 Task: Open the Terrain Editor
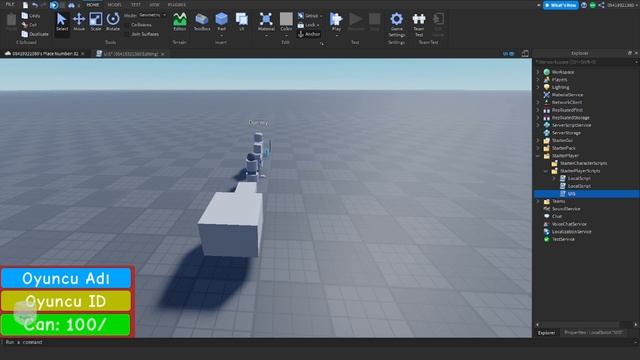coord(180,22)
